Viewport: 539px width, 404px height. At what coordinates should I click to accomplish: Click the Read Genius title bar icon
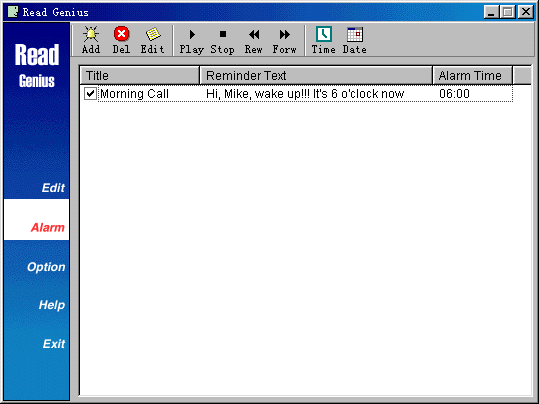coord(13,12)
